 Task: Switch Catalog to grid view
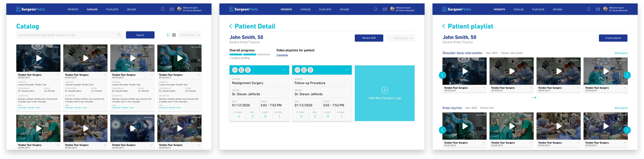click(174, 35)
